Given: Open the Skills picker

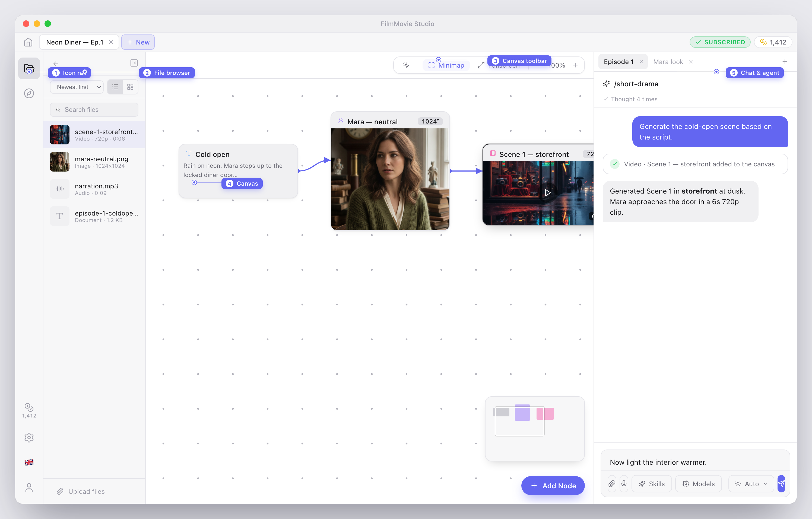Looking at the screenshot, I should 652,484.
